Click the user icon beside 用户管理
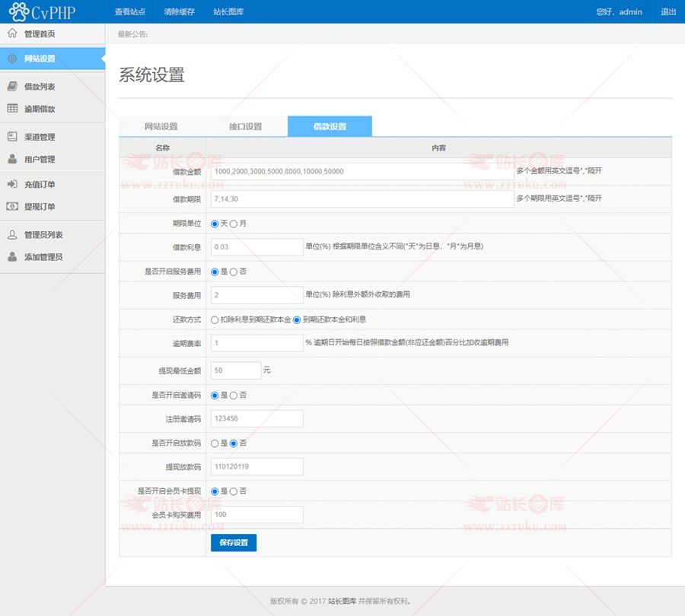The width and height of the screenshot is (685, 616). (x=12, y=159)
